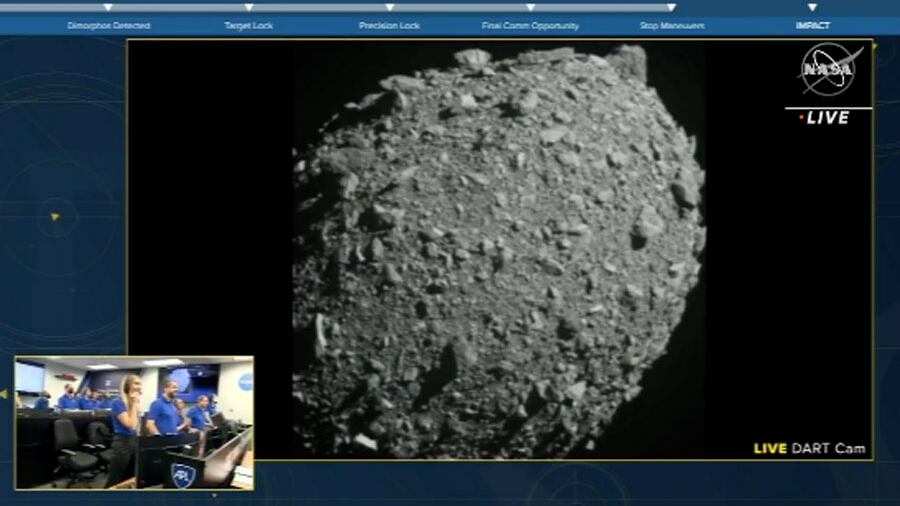Select the IMPACT triangle marker
The image size is (900, 506).
coord(812,8)
